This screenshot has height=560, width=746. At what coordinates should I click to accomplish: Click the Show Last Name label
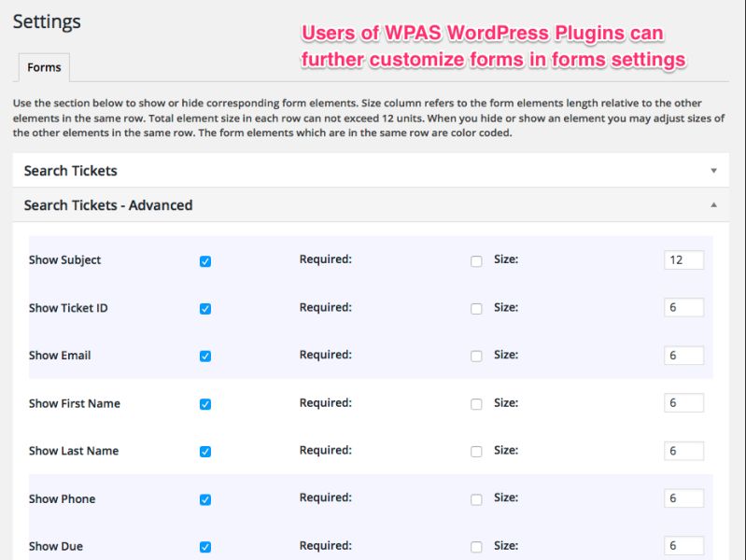coord(74,451)
